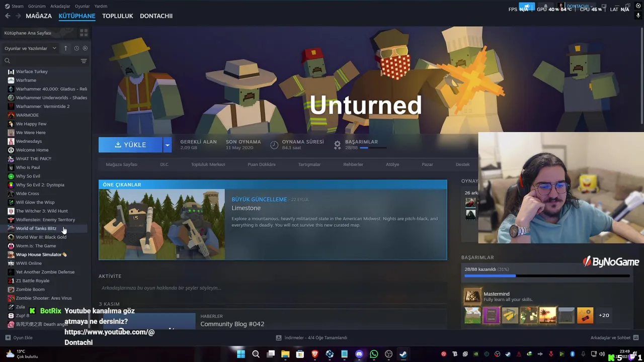Click the Oyun Ekle plus icon
The height and width of the screenshot is (362, 644).
(8, 338)
